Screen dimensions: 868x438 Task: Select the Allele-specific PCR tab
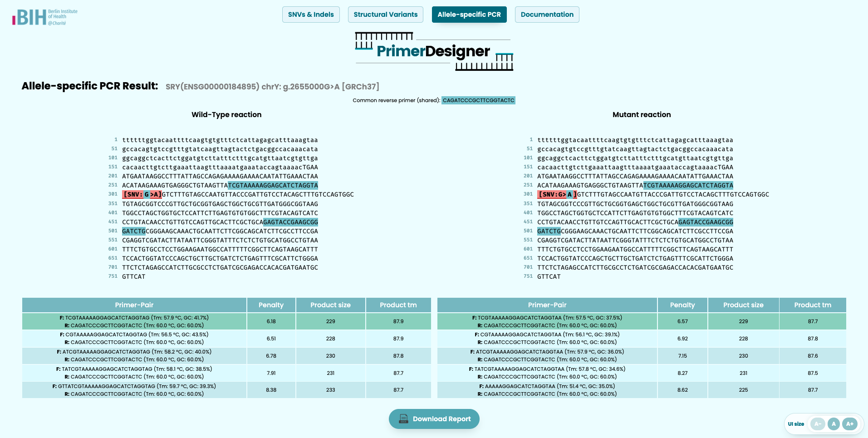[469, 15]
